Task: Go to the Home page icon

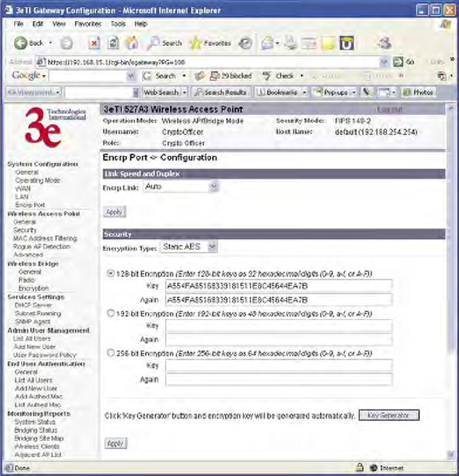Action: click(132, 43)
